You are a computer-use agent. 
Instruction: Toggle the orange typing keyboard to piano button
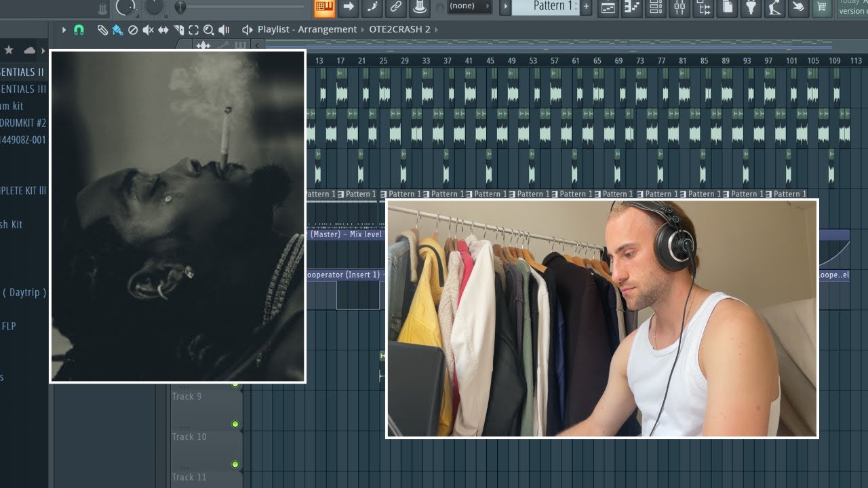click(325, 7)
